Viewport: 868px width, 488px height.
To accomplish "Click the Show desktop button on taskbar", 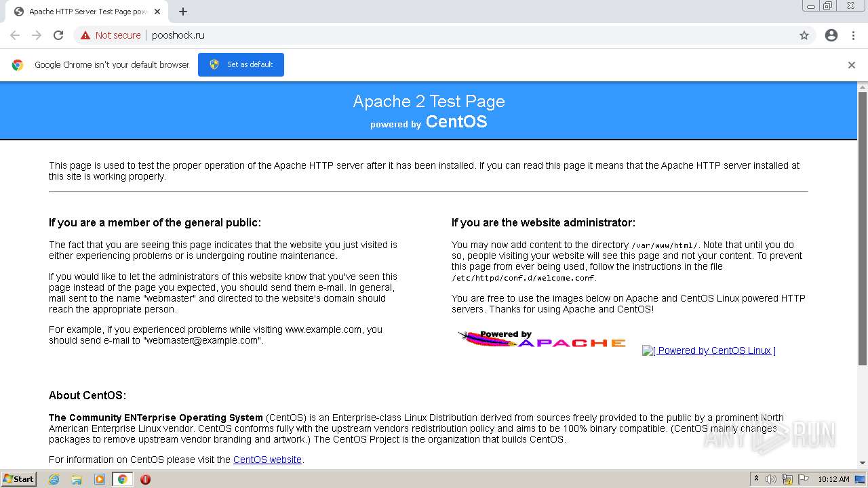I will pos(861,479).
